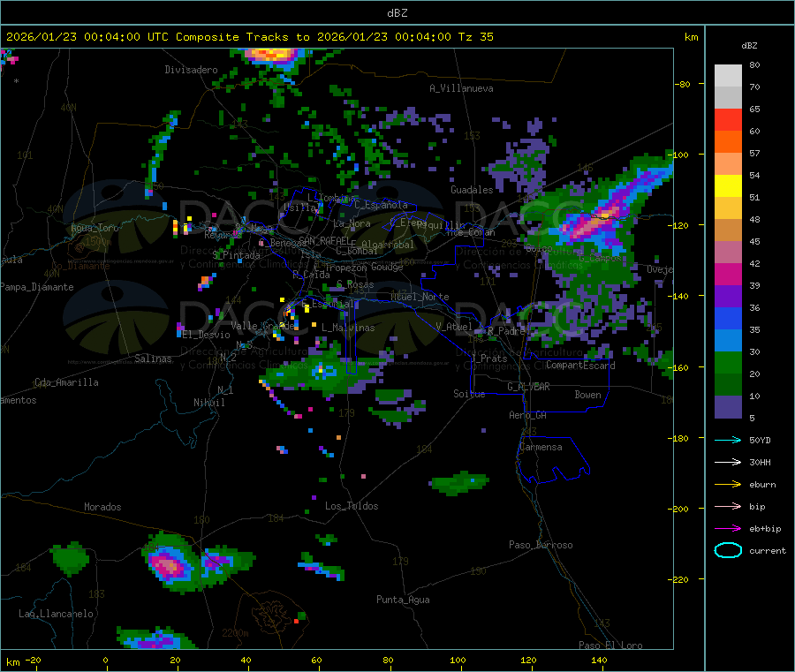Click the 'Atuel_Norte' map label
This screenshot has height=672, width=795.
pos(420,297)
